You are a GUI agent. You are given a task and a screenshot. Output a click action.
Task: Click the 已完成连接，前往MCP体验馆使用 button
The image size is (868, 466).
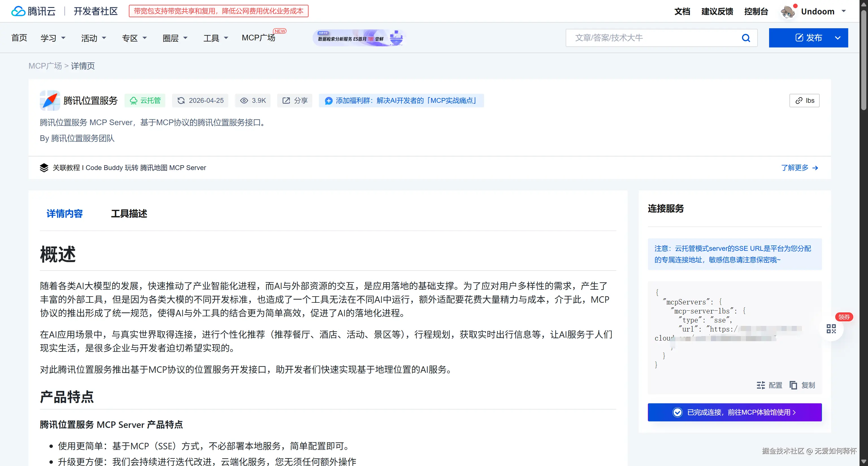735,412
